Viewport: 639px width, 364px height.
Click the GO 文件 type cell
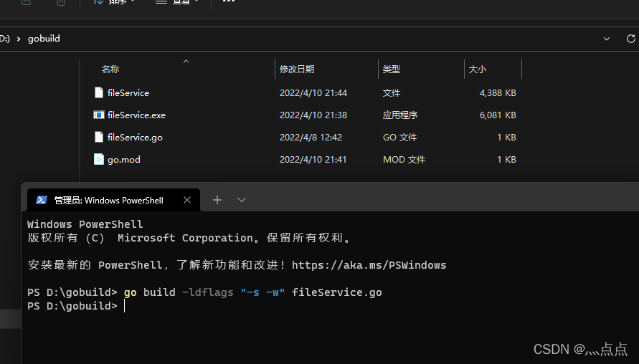coord(399,137)
